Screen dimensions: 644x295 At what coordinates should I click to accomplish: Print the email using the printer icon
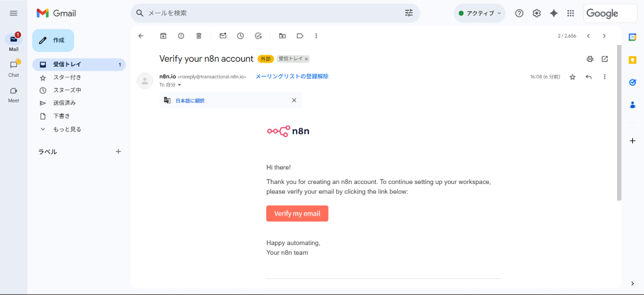[x=590, y=59]
